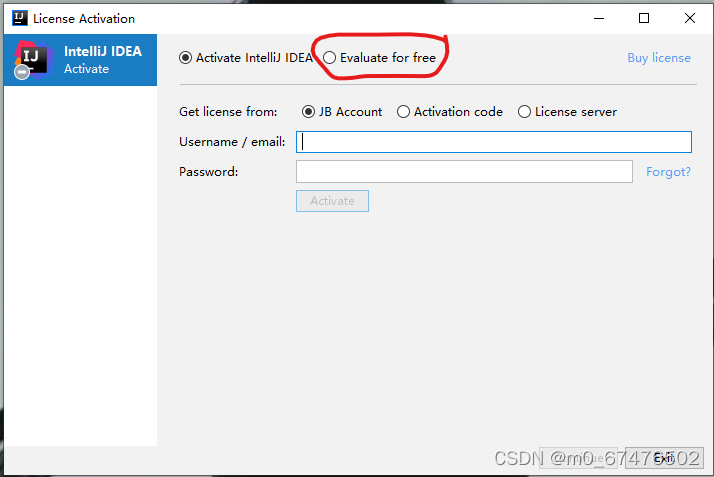Viewport: 714px width, 477px height.
Task: Open the Buy license link
Action: [x=659, y=58]
